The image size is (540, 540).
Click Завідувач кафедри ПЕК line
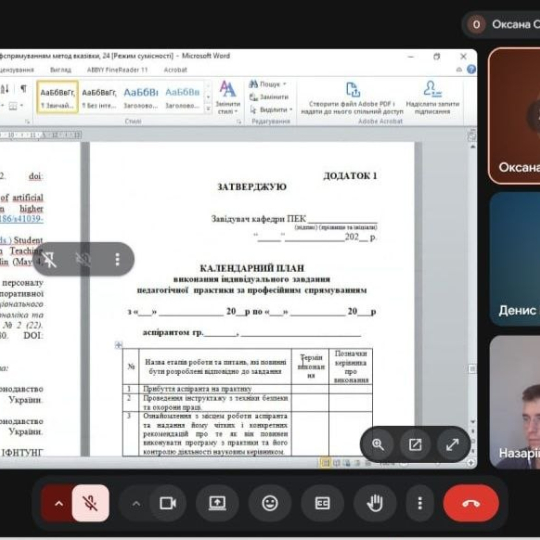(x=294, y=219)
